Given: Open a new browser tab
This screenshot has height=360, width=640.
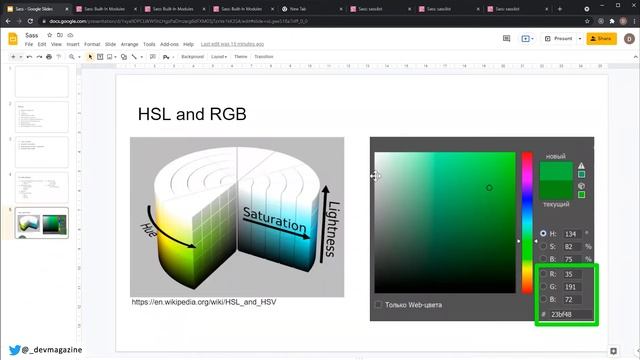Looking at the screenshot, I should click(560, 9).
